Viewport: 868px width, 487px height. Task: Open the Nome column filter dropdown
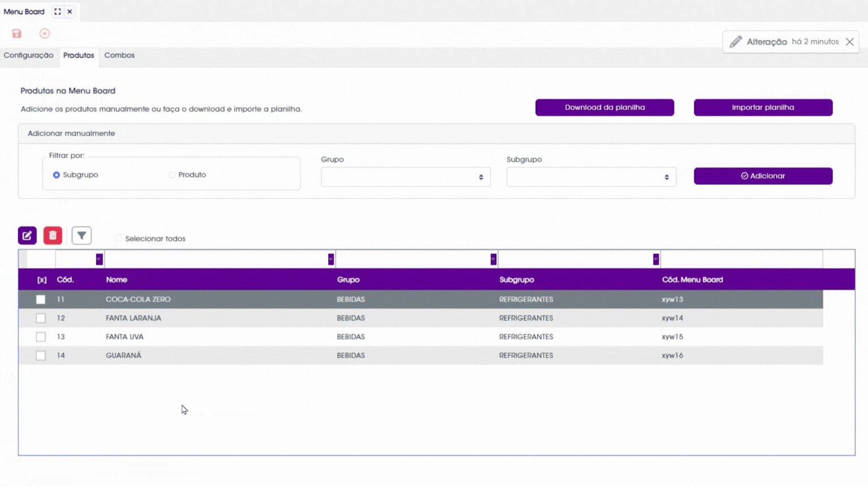[x=331, y=259]
